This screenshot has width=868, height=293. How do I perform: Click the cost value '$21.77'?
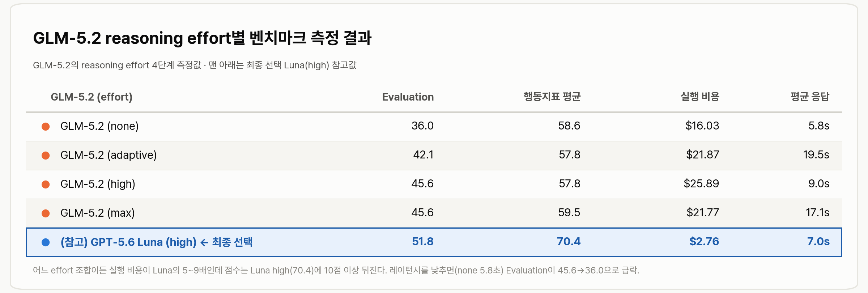coord(703,213)
